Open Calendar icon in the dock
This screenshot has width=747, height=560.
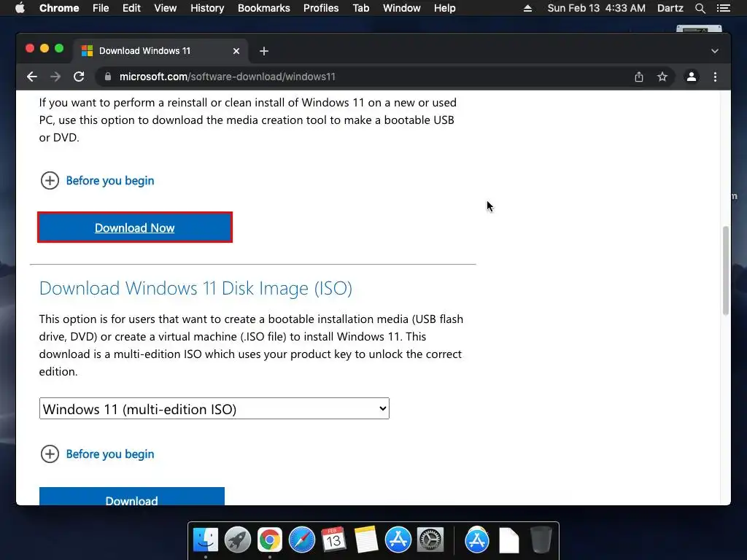click(x=333, y=540)
